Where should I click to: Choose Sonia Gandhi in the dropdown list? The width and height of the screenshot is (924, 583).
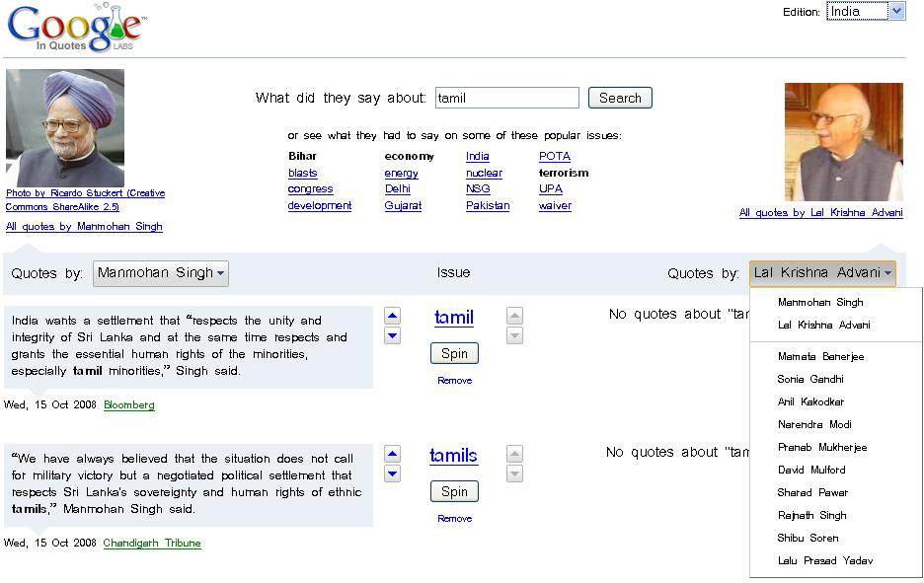coord(809,379)
